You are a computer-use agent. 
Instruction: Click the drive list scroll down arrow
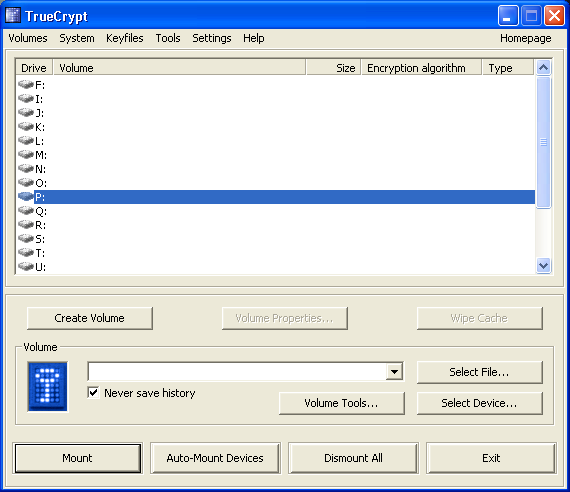click(x=543, y=265)
